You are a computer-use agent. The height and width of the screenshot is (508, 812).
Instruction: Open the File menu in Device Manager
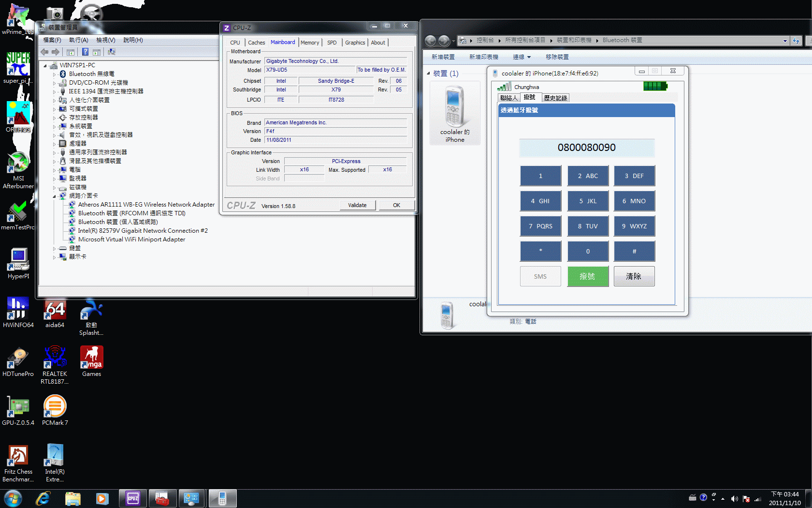52,40
